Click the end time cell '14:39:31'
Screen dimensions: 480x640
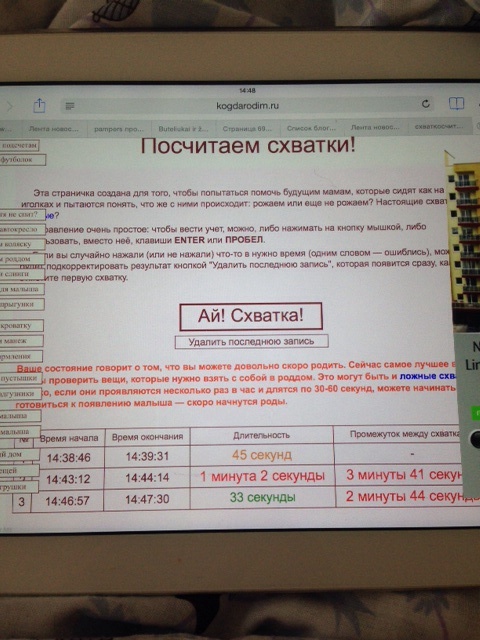(147, 456)
